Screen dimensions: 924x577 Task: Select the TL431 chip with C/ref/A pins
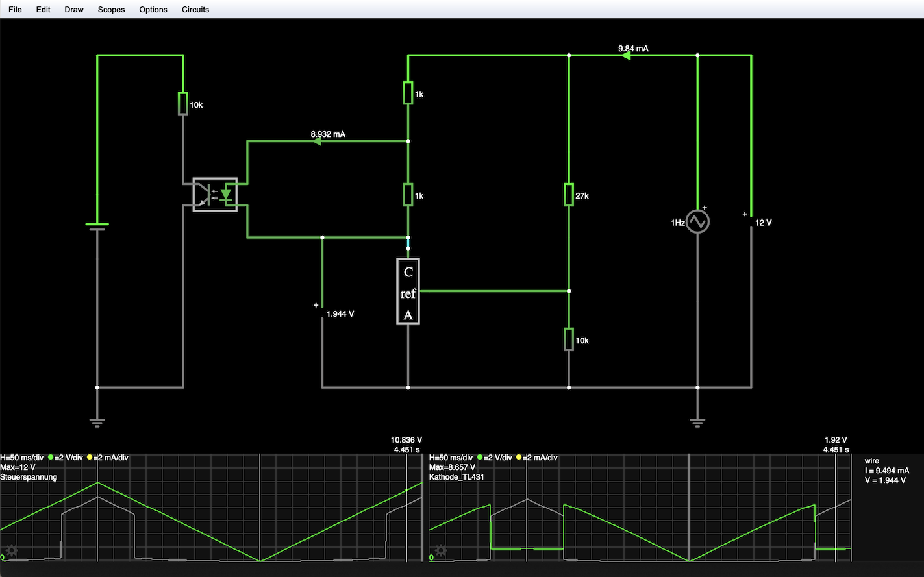coord(408,291)
